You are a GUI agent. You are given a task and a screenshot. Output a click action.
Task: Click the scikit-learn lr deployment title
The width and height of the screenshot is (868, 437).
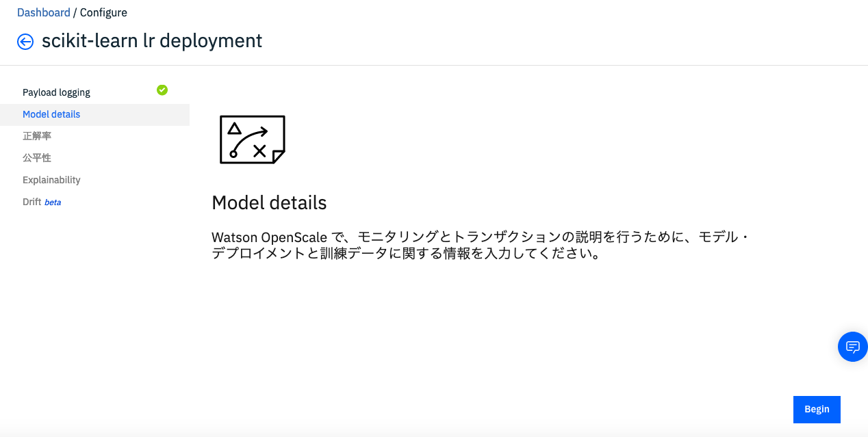click(x=151, y=41)
